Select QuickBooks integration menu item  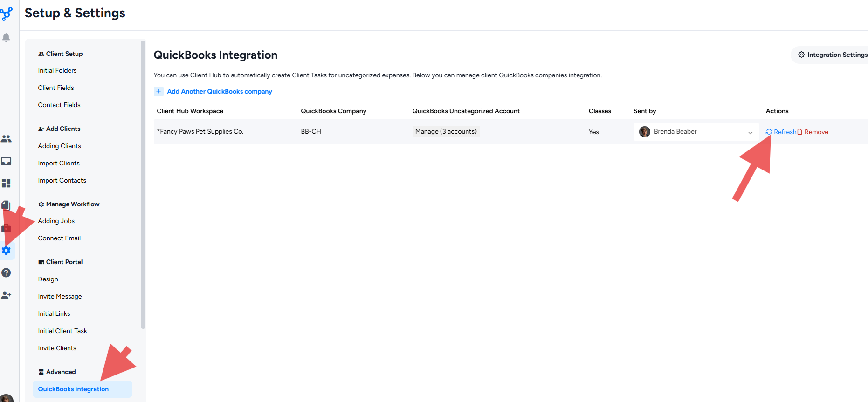pyautogui.click(x=83, y=389)
